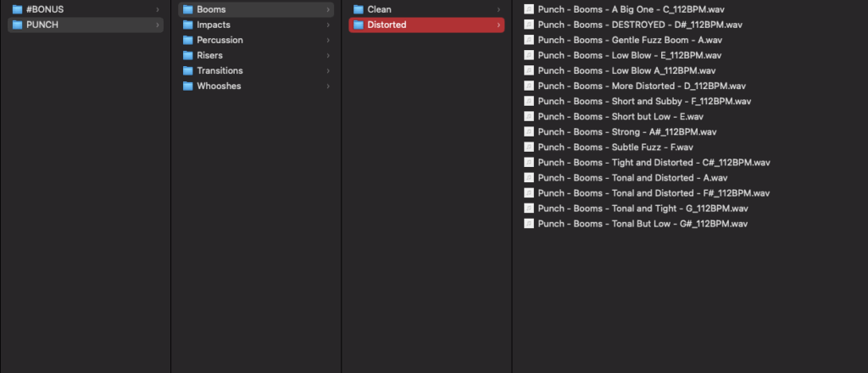The image size is (868, 373).
Task: Click the Impacts folder icon
Action: 187,25
